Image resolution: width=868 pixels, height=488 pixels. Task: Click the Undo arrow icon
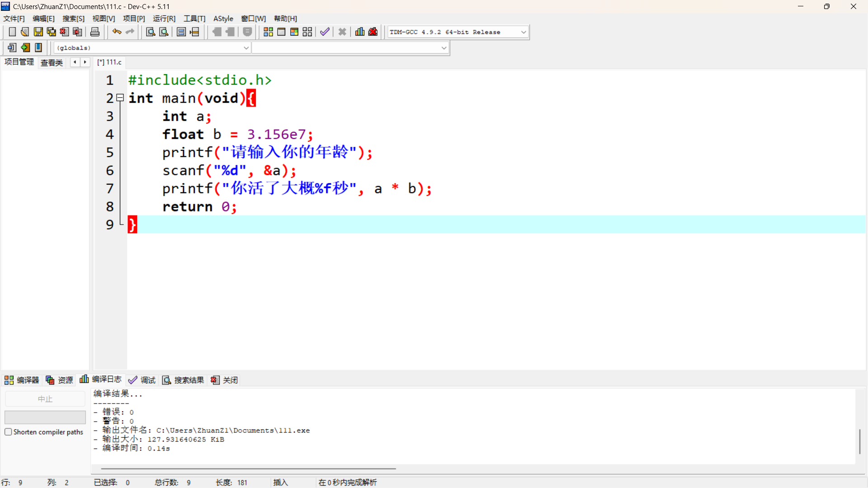(x=117, y=32)
